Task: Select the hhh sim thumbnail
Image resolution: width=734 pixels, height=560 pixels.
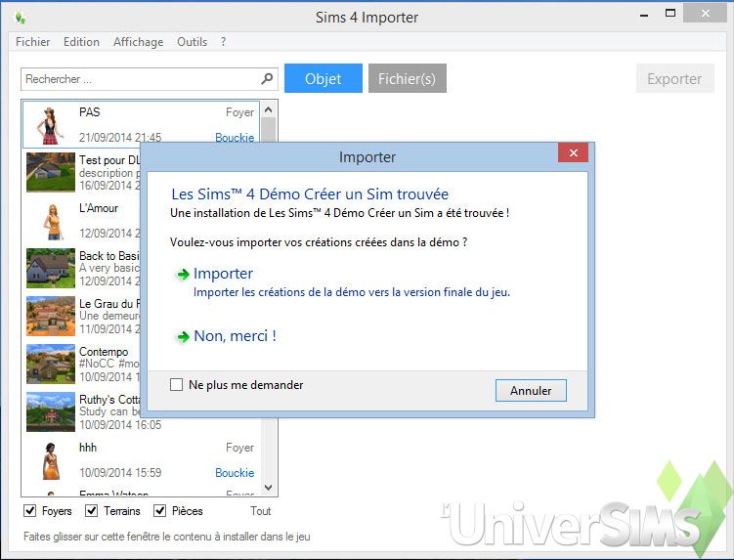Action: pyautogui.click(x=51, y=461)
